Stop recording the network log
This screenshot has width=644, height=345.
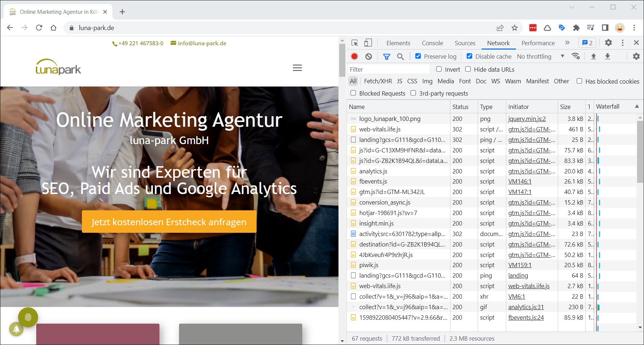click(x=354, y=56)
